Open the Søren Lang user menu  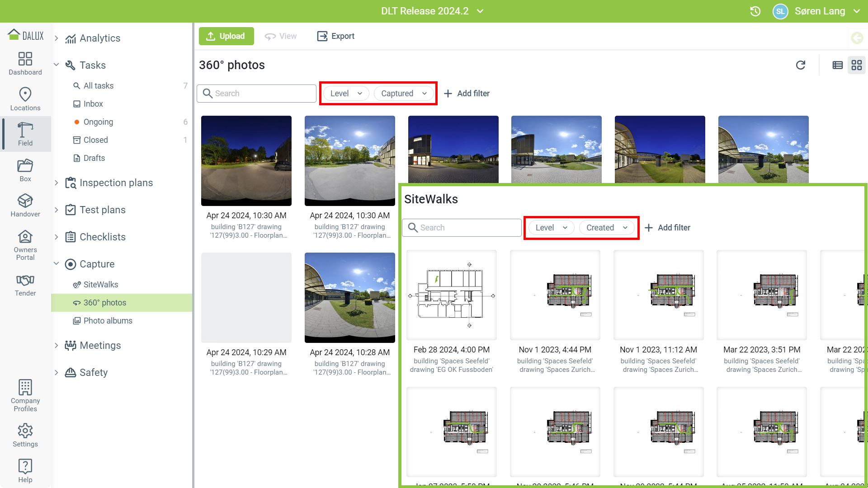pos(826,11)
